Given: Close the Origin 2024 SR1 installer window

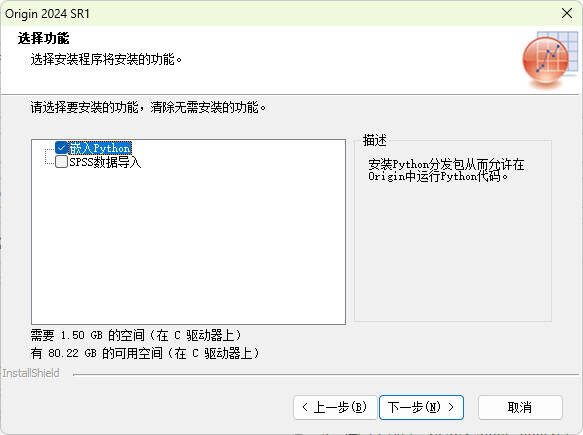Looking at the screenshot, I should (x=567, y=13).
